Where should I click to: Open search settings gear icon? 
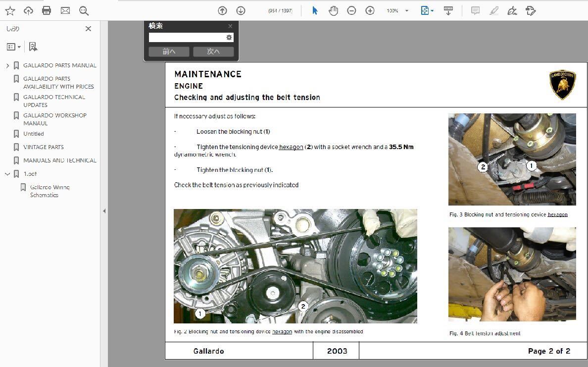click(x=229, y=38)
